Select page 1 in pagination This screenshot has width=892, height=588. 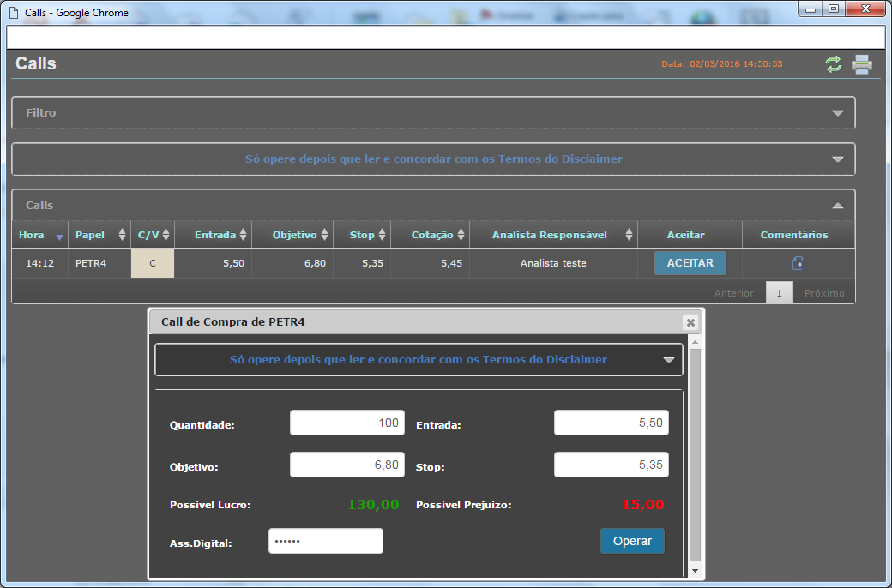779,293
